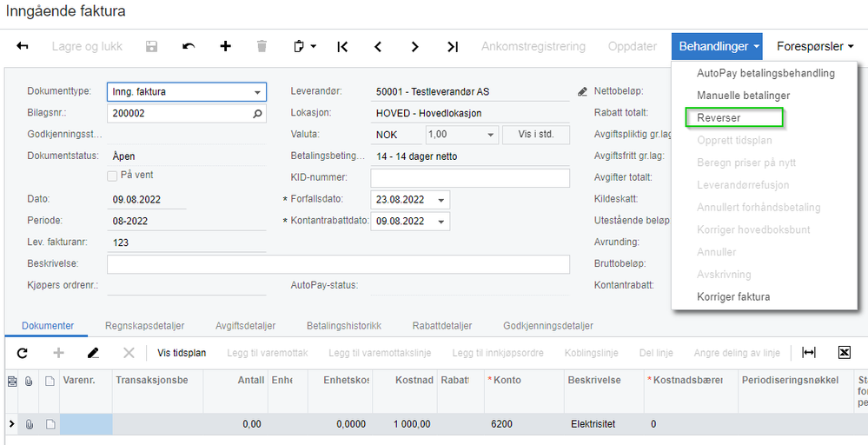This screenshot has height=445, width=868.
Task: Click the note column header icon
Action: pyautogui.click(x=50, y=381)
